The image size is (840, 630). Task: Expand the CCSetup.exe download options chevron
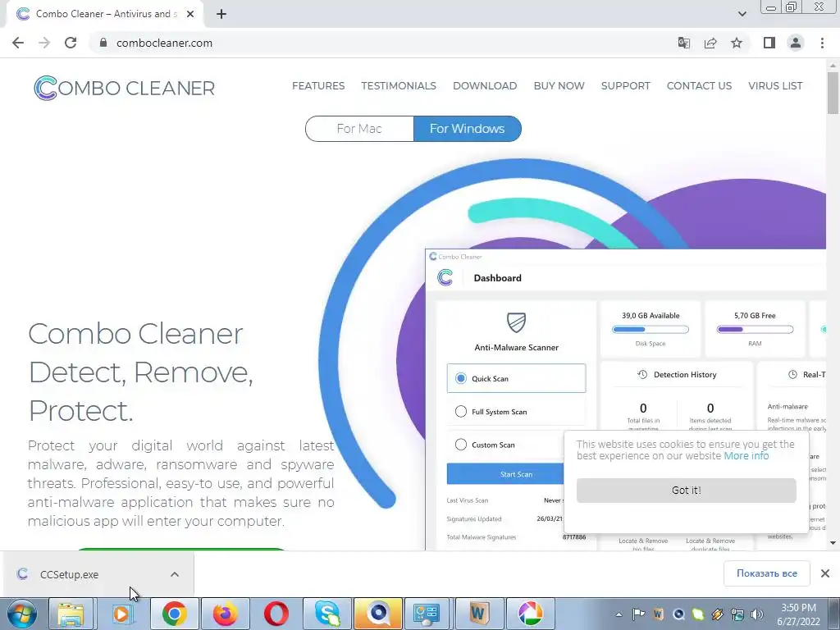175,574
